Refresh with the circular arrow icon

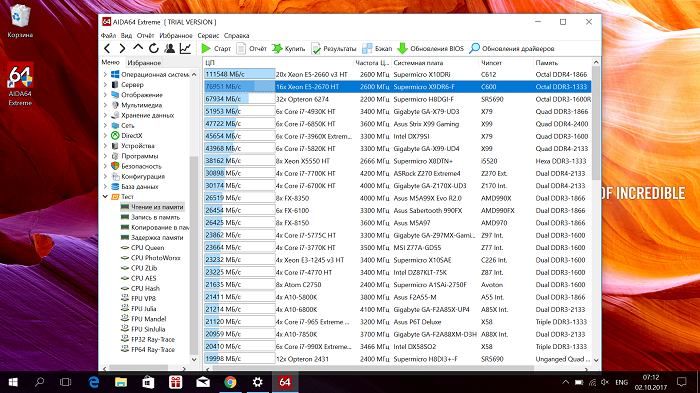click(x=154, y=49)
